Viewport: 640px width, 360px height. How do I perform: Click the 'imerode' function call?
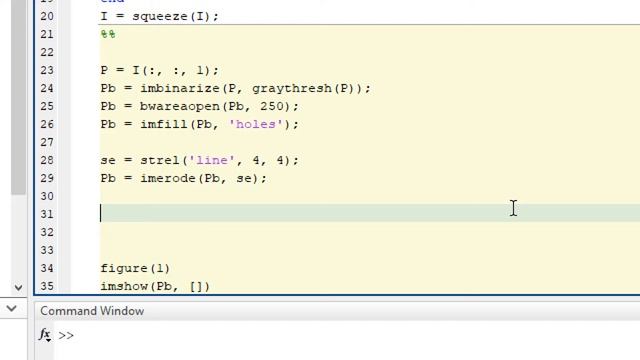click(x=168, y=178)
